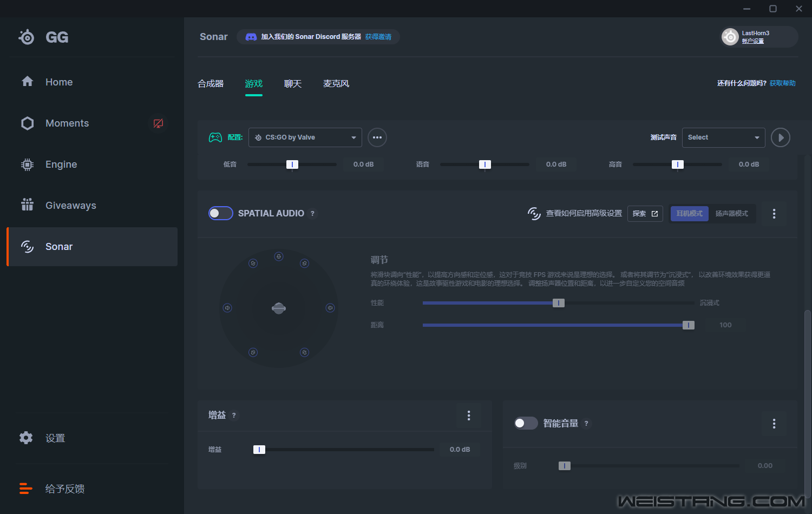Click the 获得邀请 Discord invite link
812x514 pixels.
[378, 37]
